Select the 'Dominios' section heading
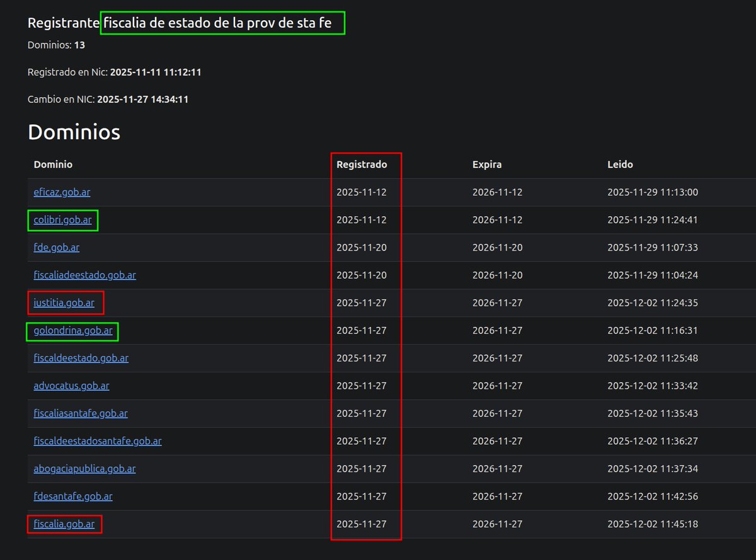The image size is (756, 560). click(74, 132)
